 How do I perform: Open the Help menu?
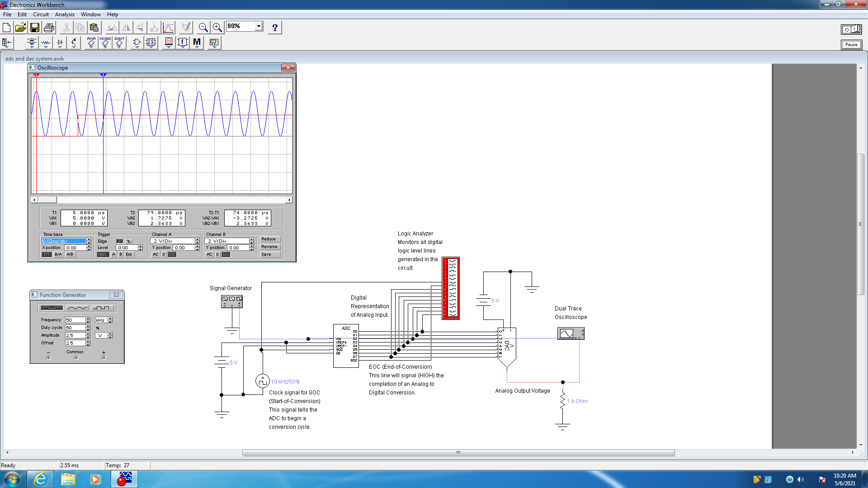[x=113, y=14]
